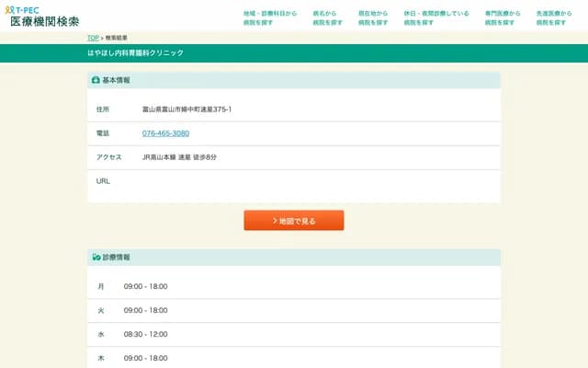
Task: Click the 月 day label
Action: click(x=101, y=286)
